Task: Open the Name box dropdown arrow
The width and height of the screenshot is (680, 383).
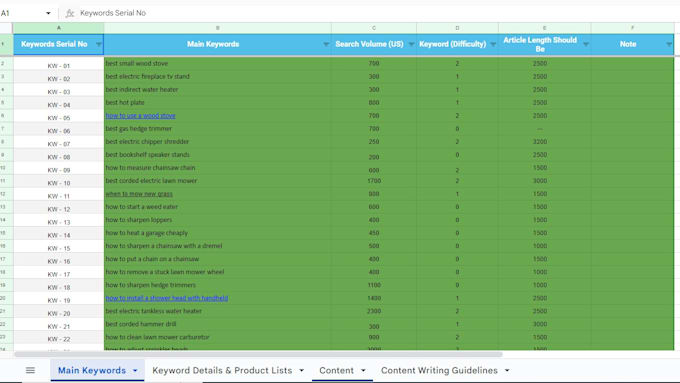Action: pos(48,13)
